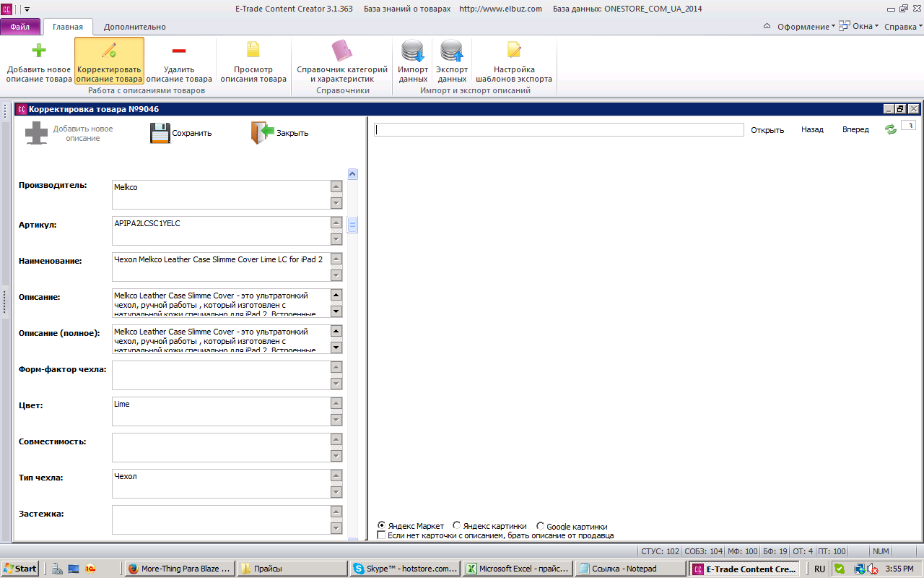This screenshot has width=924, height=578.
Task: Switch to the Дополнительно ribbon tab
Action: pyautogui.click(x=135, y=27)
